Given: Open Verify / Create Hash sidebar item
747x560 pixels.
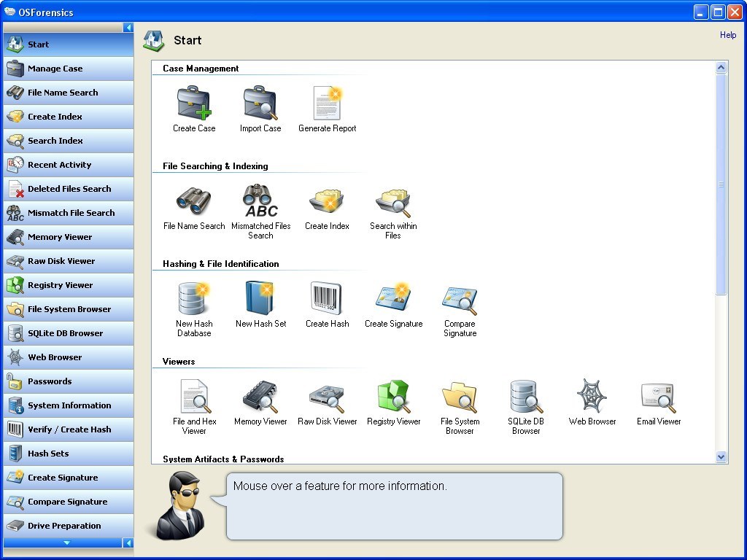Looking at the screenshot, I should click(x=68, y=429).
